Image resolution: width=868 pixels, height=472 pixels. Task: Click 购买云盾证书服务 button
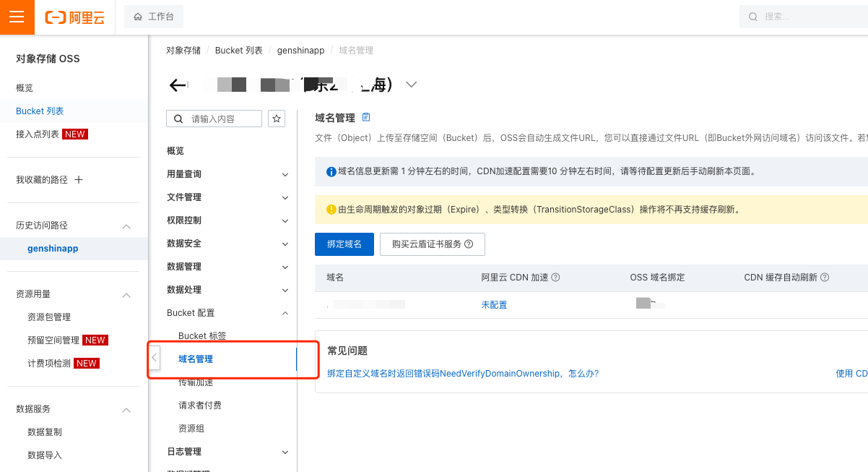433,244
